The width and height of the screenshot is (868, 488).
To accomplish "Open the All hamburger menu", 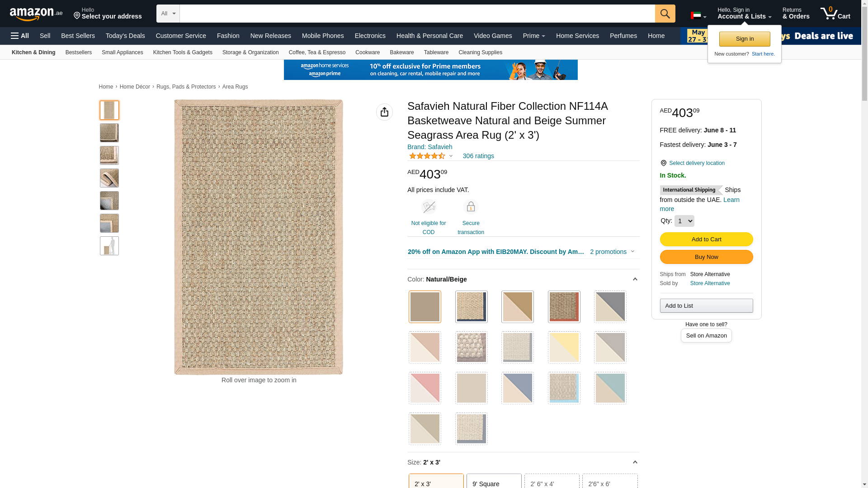I will pos(20,36).
